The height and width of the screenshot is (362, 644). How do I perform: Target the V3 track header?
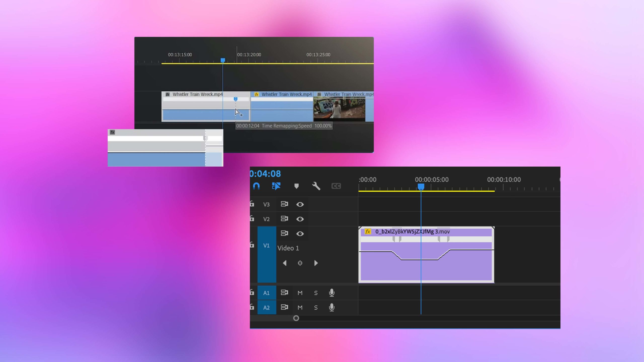click(x=266, y=204)
